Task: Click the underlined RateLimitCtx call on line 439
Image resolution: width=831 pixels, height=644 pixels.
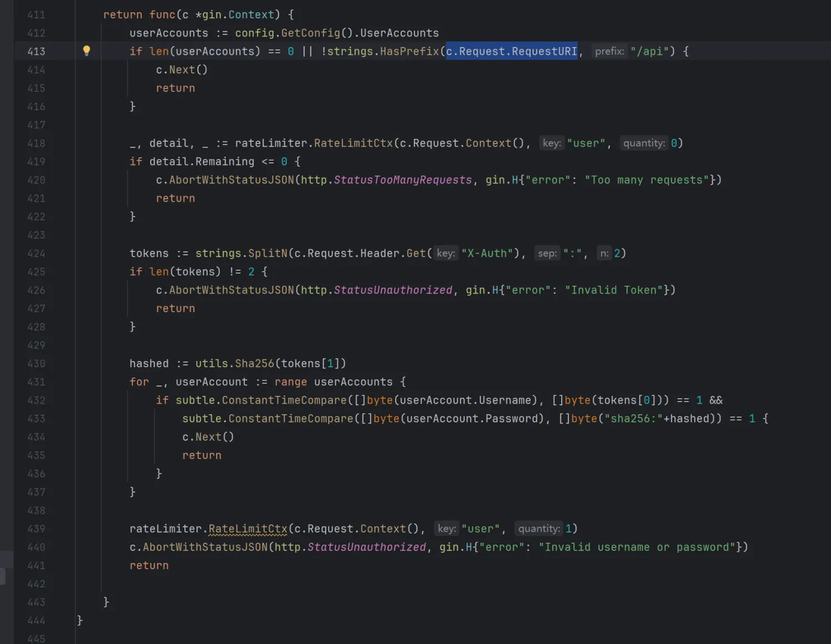Action: [248, 529]
